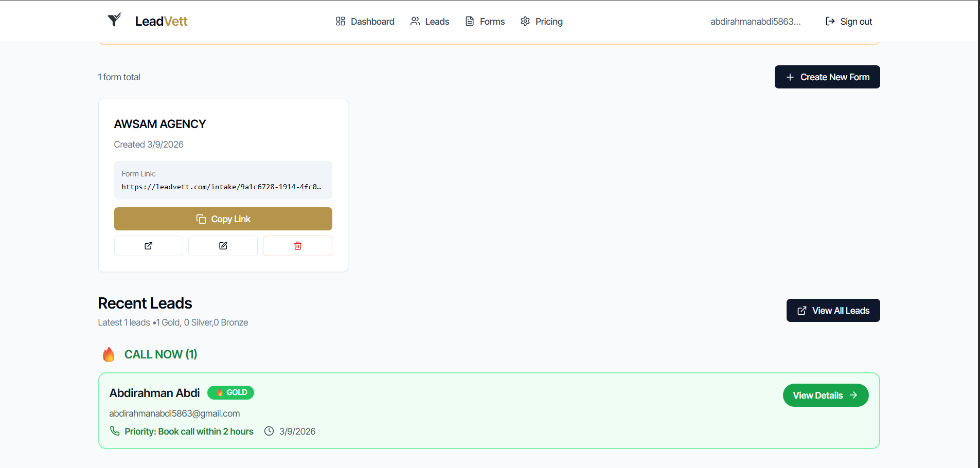Click the Created 3/9/2026 text
This screenshot has height=468, width=980.
click(149, 145)
